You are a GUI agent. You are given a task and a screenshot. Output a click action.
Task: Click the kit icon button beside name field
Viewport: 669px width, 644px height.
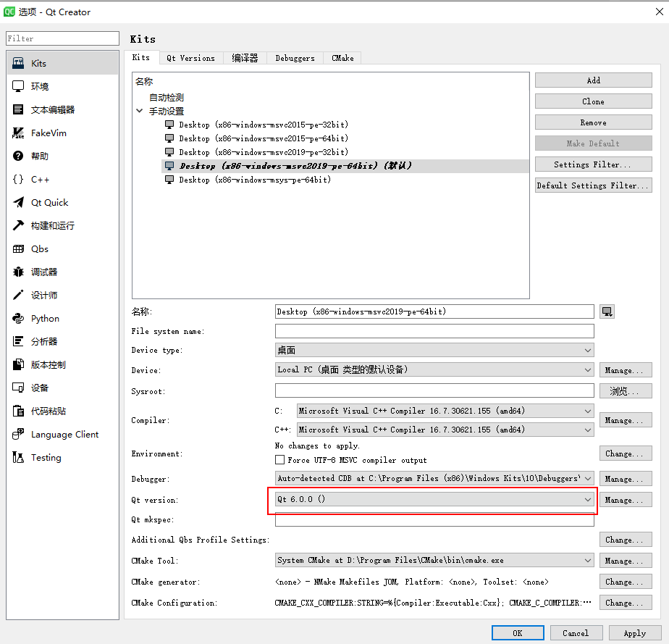click(607, 311)
